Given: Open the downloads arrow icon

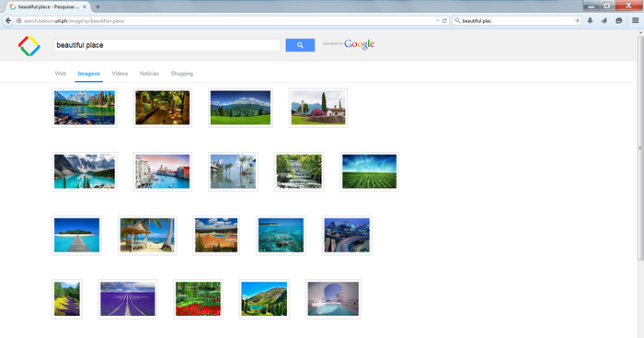Looking at the screenshot, I should pyautogui.click(x=590, y=20).
